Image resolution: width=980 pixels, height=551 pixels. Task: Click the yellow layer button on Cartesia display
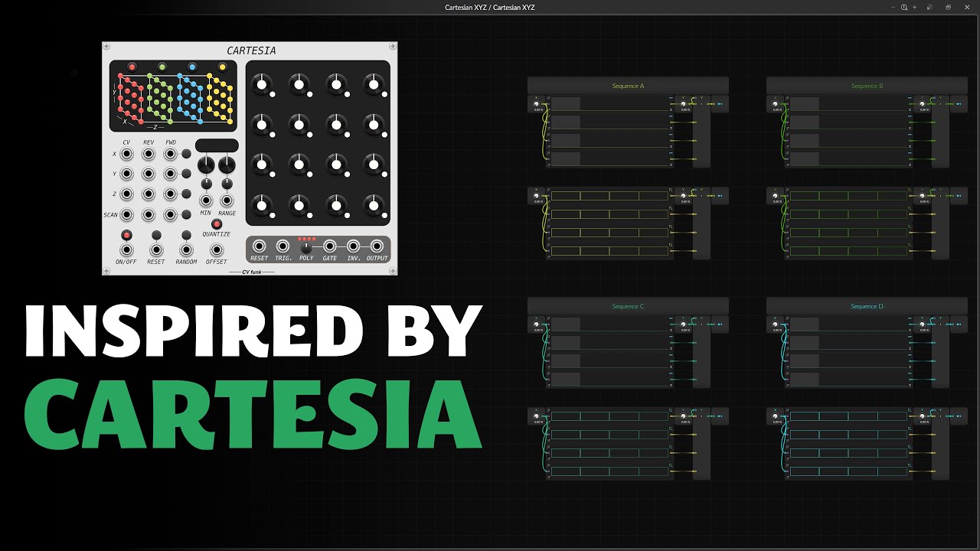tap(222, 67)
